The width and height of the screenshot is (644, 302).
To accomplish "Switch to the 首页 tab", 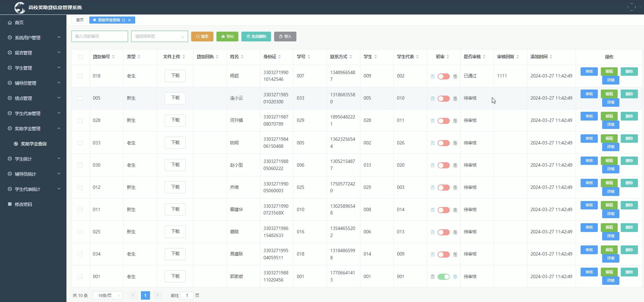I will click(x=80, y=20).
